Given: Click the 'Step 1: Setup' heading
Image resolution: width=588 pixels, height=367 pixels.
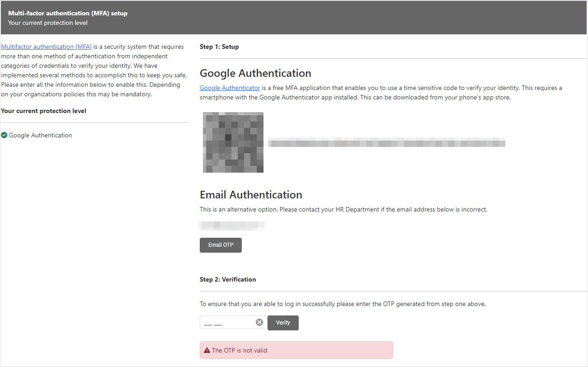Looking at the screenshot, I should point(219,47).
